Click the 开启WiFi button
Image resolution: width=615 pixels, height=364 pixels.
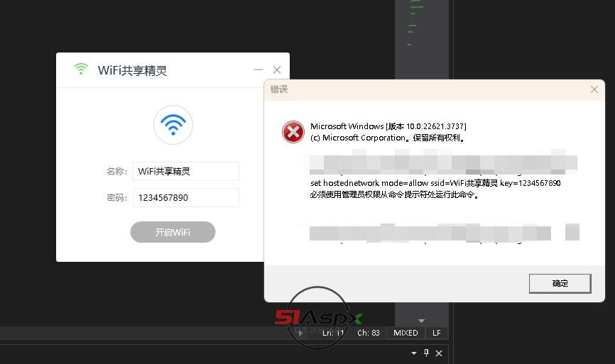coord(173,232)
